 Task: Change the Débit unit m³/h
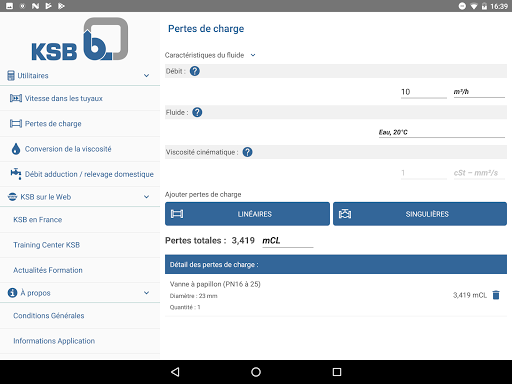click(479, 92)
